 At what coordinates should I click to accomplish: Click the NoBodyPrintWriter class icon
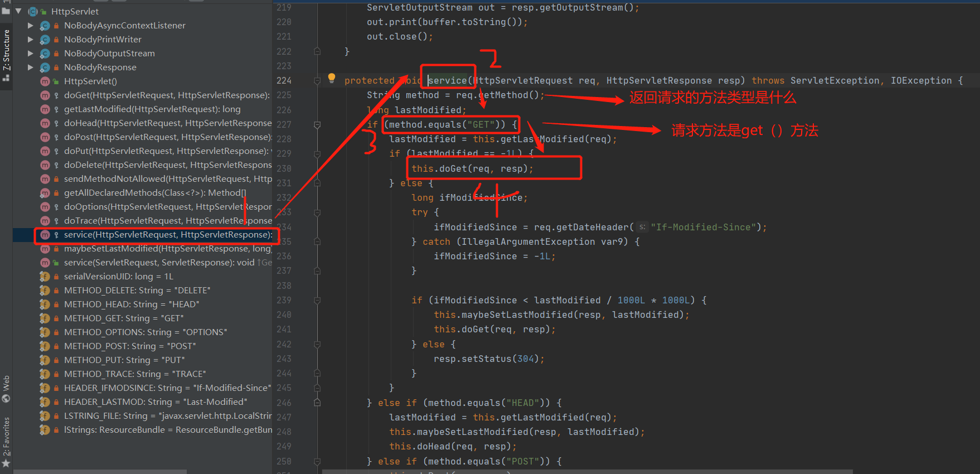point(45,40)
